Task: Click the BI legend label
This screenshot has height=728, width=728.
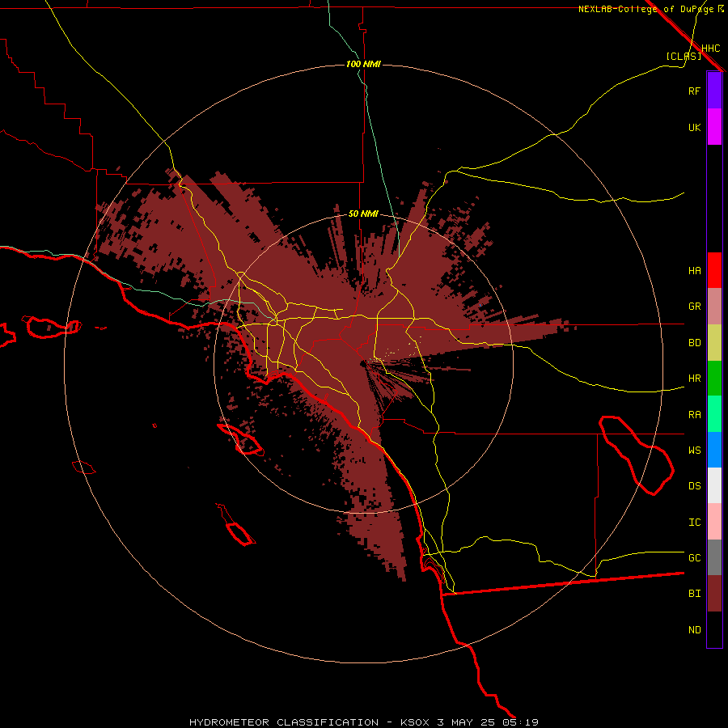Action: click(694, 594)
